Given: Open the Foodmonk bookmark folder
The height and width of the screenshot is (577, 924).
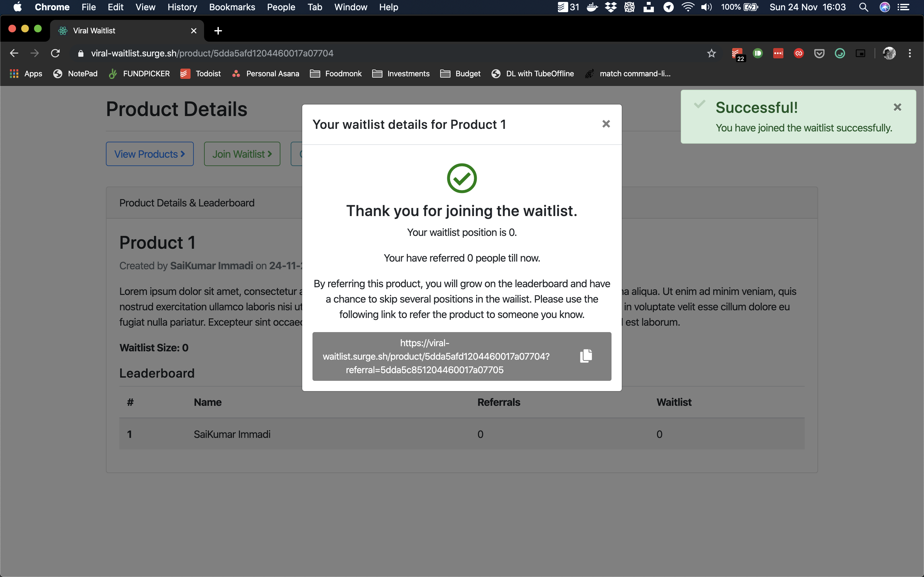Looking at the screenshot, I should point(336,74).
